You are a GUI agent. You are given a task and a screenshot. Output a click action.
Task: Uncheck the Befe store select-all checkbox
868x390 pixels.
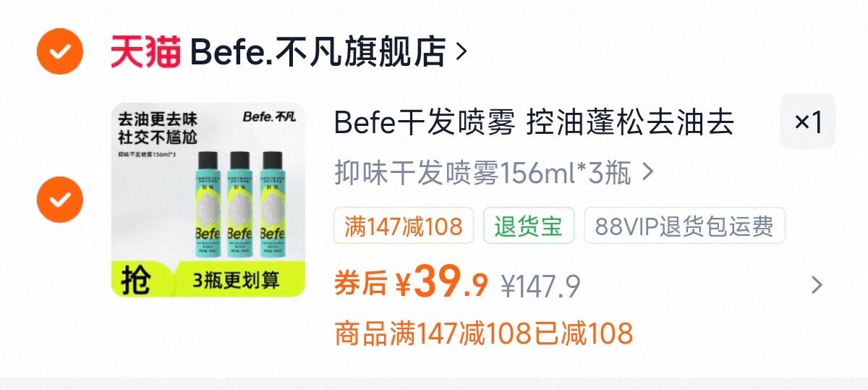(60, 51)
